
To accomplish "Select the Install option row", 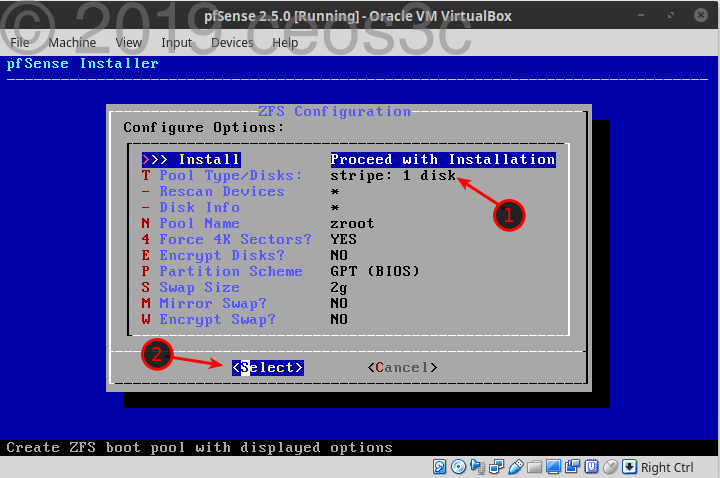I will (349, 159).
